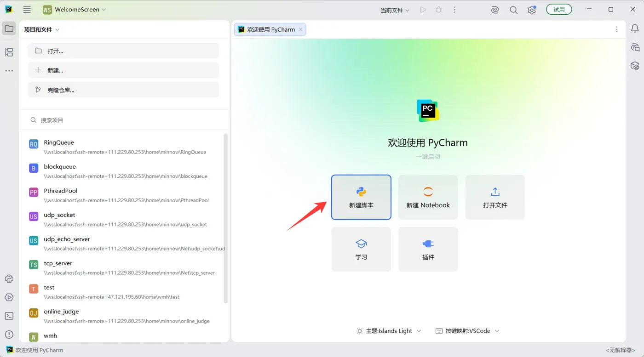Click the project list vertical scrollbar
Viewport: 644px width, 357px height.
click(x=225, y=218)
